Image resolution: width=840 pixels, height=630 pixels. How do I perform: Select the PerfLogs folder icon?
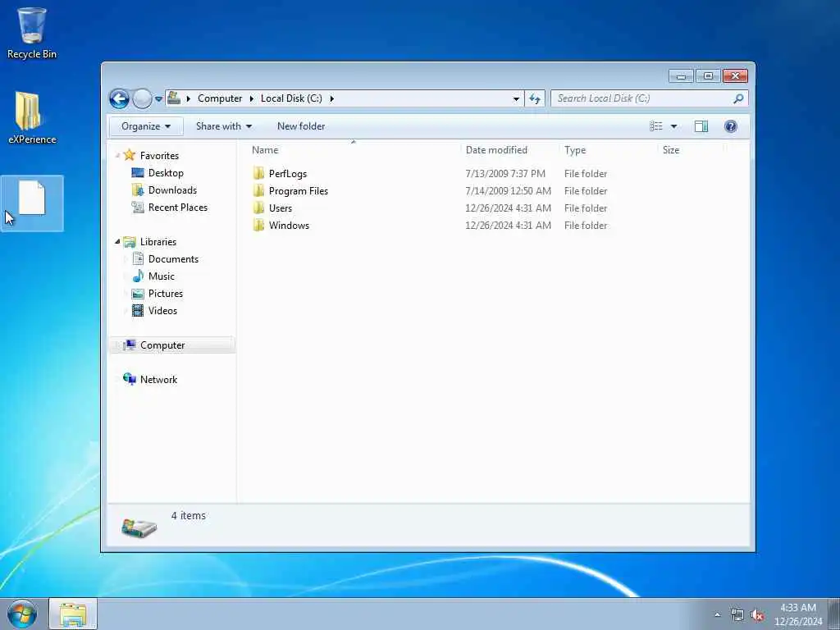coord(258,173)
